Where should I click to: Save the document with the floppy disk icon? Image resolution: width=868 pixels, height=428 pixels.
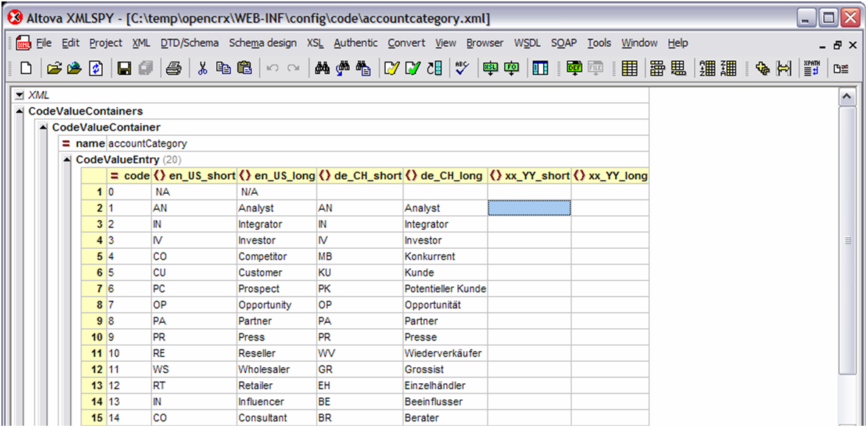pyautogui.click(x=124, y=68)
